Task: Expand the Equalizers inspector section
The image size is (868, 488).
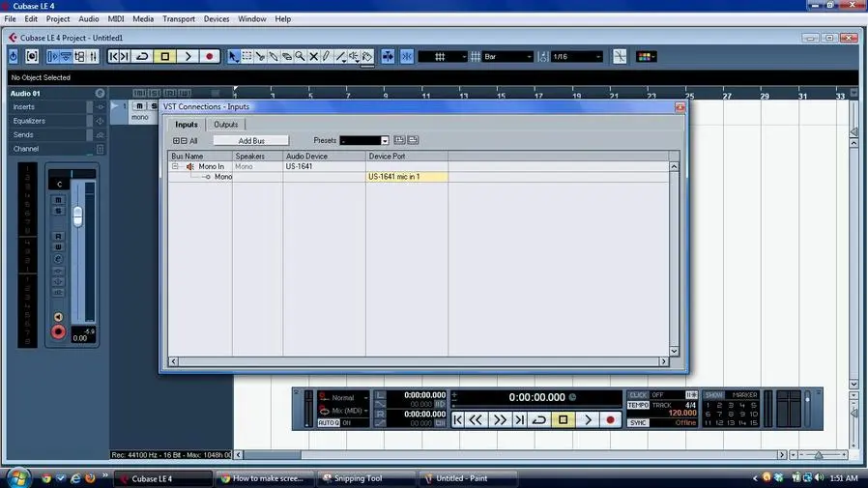Action: click(x=29, y=121)
